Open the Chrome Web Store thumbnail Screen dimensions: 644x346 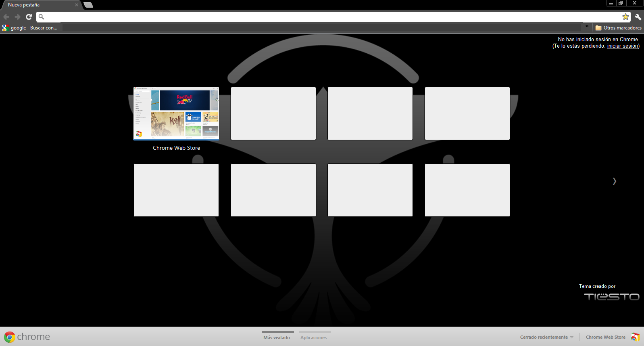point(176,113)
